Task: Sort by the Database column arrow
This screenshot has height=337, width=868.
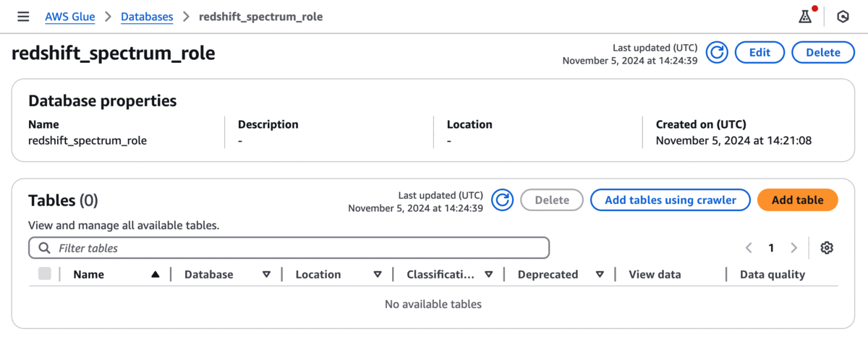Action: point(266,275)
